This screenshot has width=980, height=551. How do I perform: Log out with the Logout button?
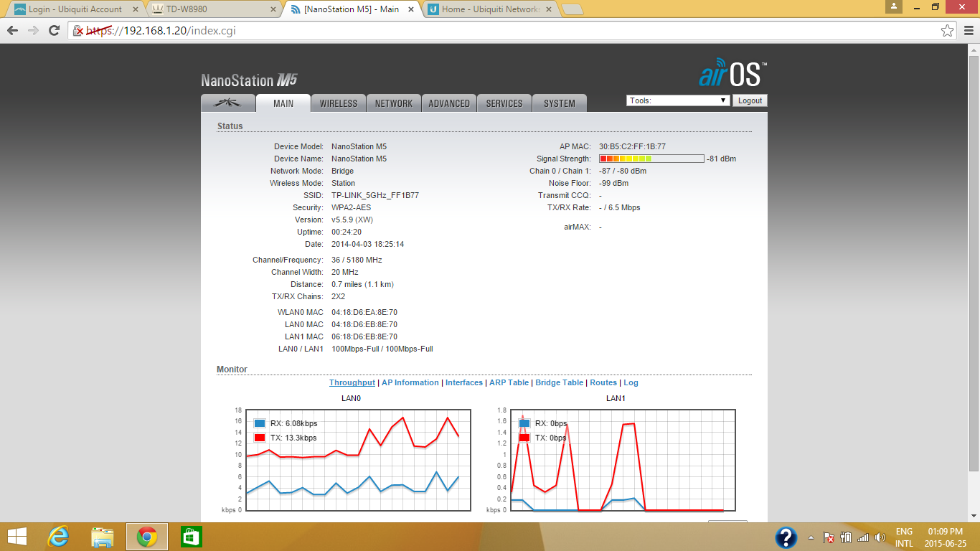(x=750, y=100)
